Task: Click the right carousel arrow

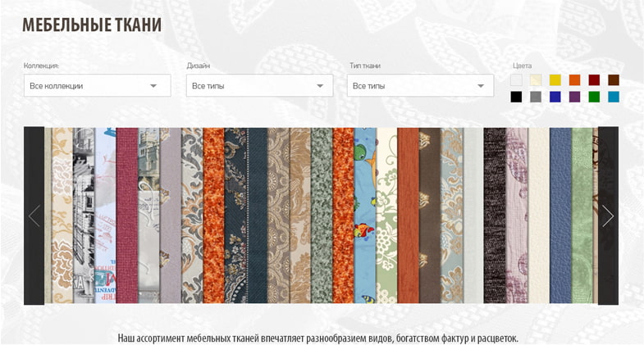Action: coord(608,216)
